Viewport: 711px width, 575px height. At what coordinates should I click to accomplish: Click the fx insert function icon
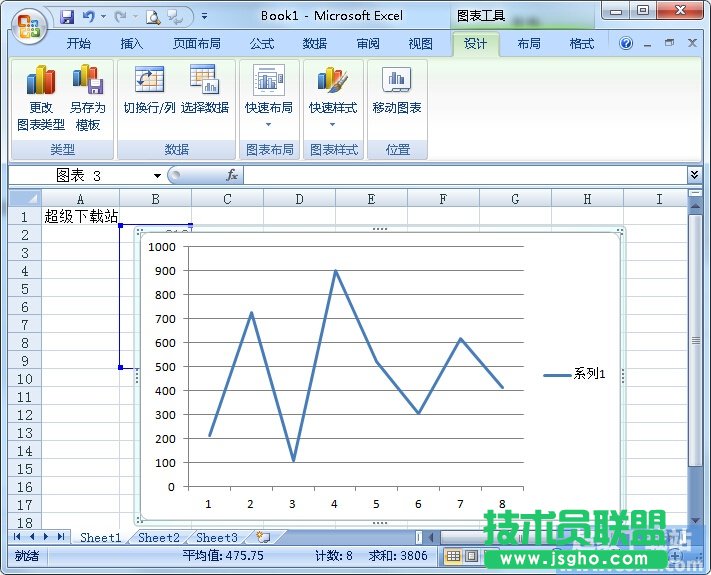pos(232,175)
